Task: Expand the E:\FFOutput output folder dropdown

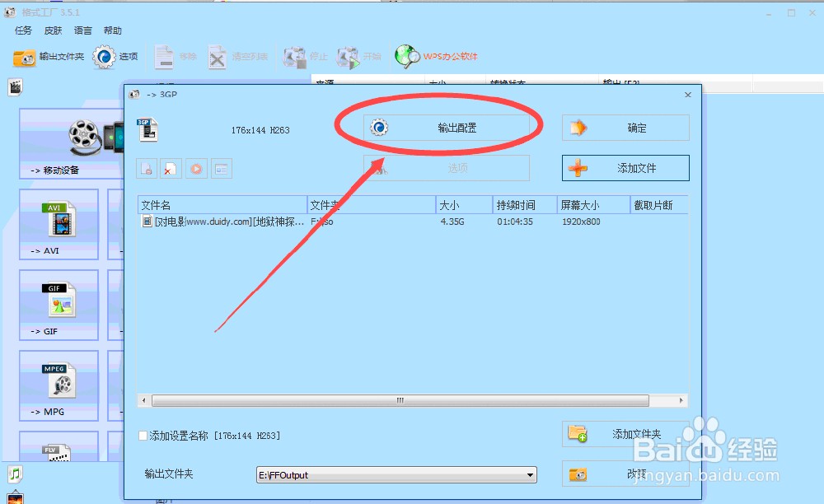Action: 530,475
